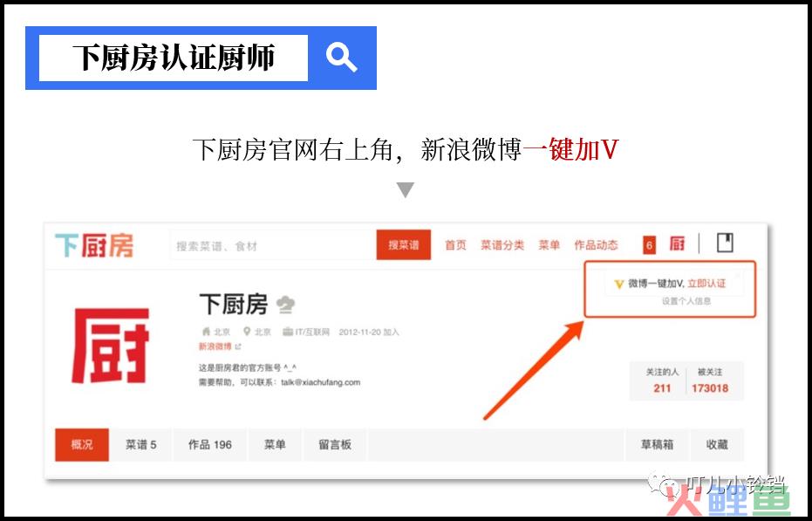The width and height of the screenshot is (812, 521).
Task: Open the 留言板 tab
Action: 335,445
